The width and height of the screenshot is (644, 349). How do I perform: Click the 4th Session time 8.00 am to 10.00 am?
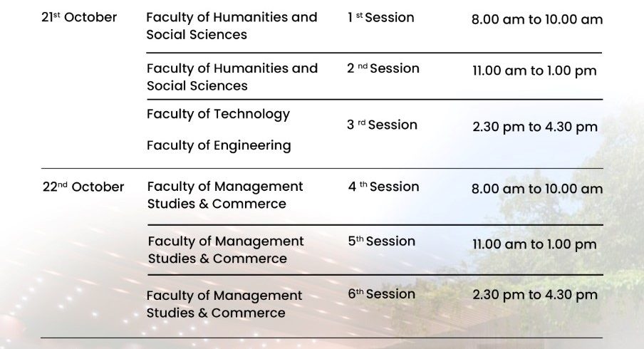(x=537, y=189)
